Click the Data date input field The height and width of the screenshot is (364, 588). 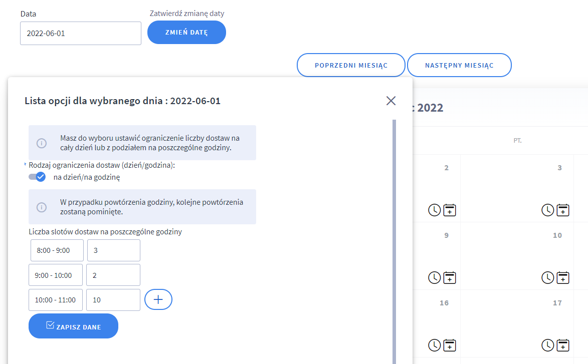click(81, 34)
